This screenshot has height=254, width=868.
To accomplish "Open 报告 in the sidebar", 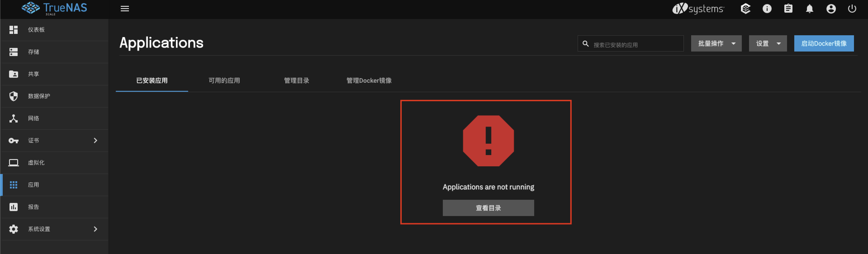I will point(54,207).
